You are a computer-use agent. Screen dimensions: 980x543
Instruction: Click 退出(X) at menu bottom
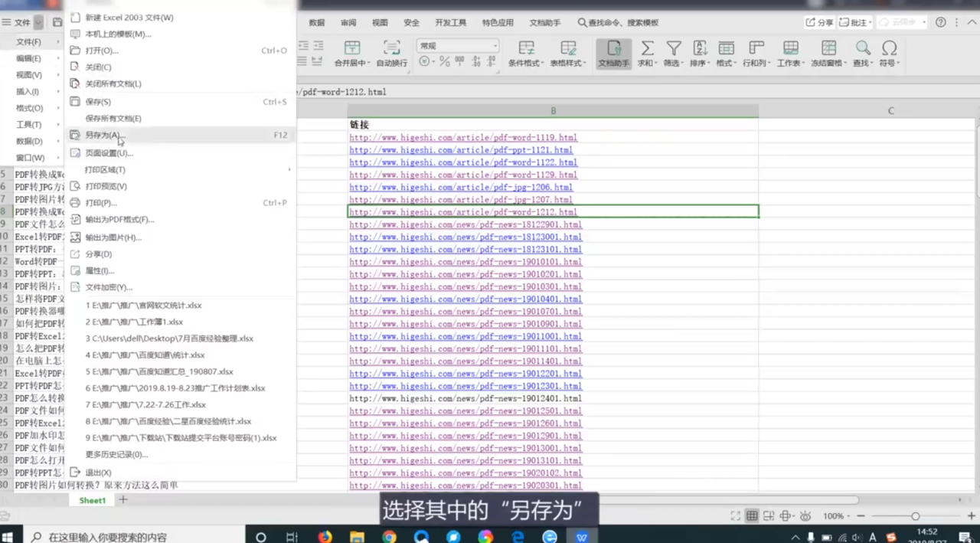(x=180, y=473)
